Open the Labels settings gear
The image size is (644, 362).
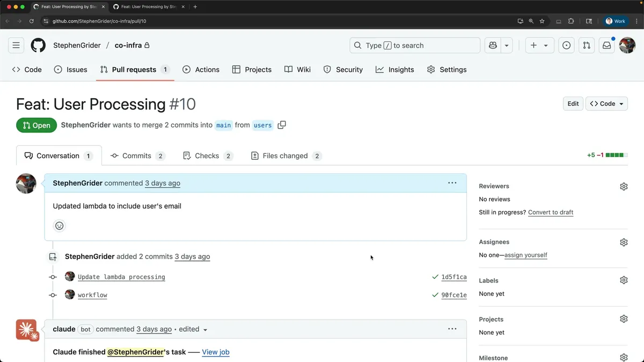pos(624,280)
